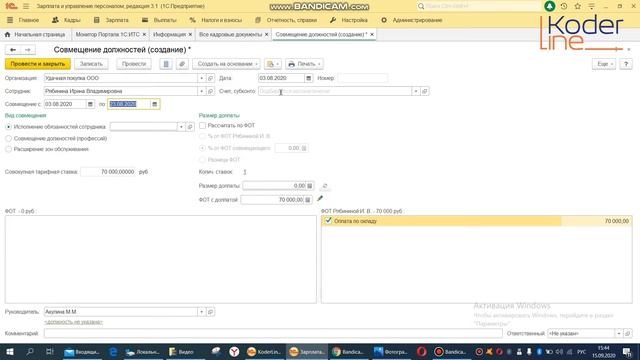Open calculator for ФОТ с доплатой
The width and height of the screenshot is (640, 360).
(x=308, y=200)
